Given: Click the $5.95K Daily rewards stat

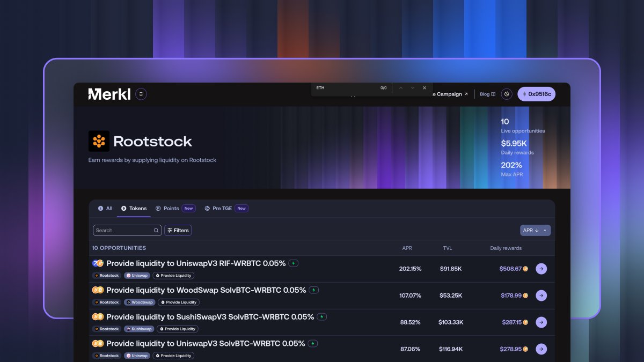Looking at the screenshot, I should point(517,147).
